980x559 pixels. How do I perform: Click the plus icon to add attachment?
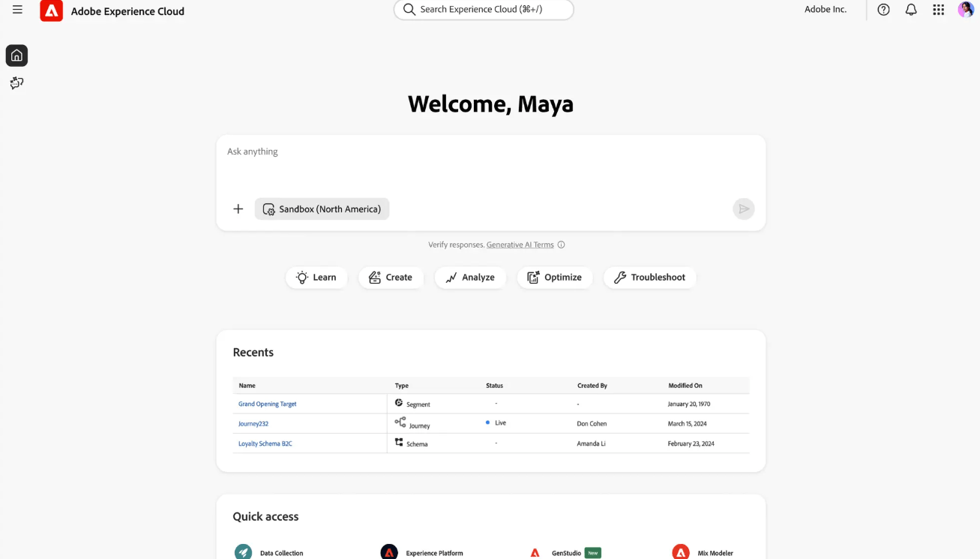[x=238, y=209]
